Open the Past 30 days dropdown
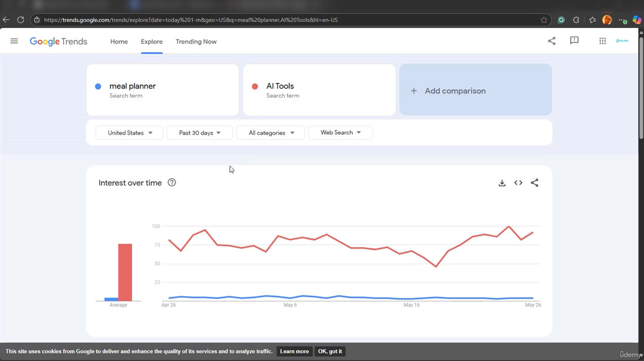The height and width of the screenshot is (361, 644). click(199, 133)
